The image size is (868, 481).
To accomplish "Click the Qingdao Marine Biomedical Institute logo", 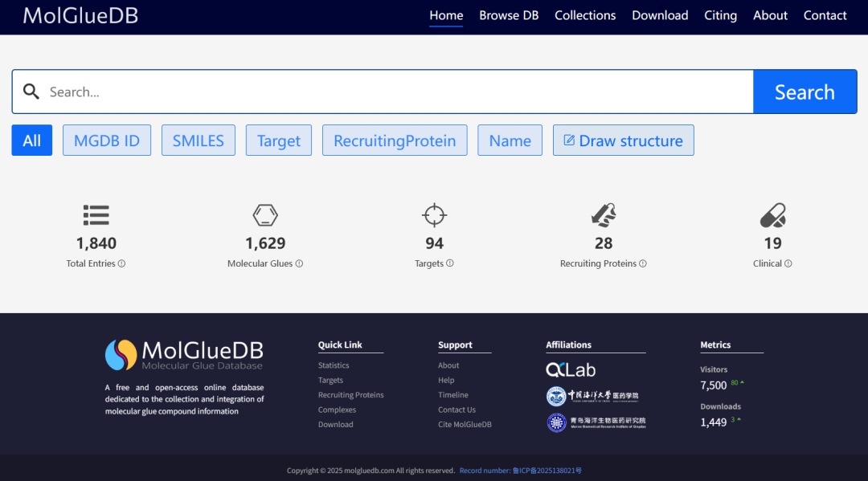I will tap(596, 422).
